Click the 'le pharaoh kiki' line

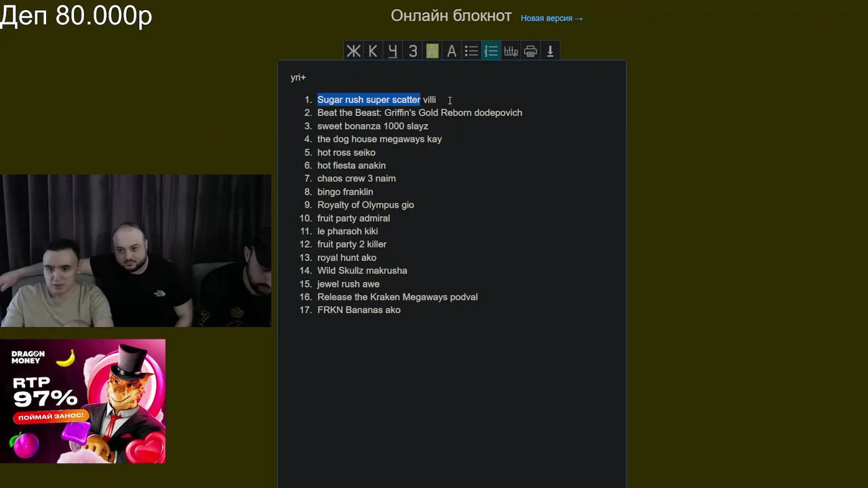pos(348,231)
